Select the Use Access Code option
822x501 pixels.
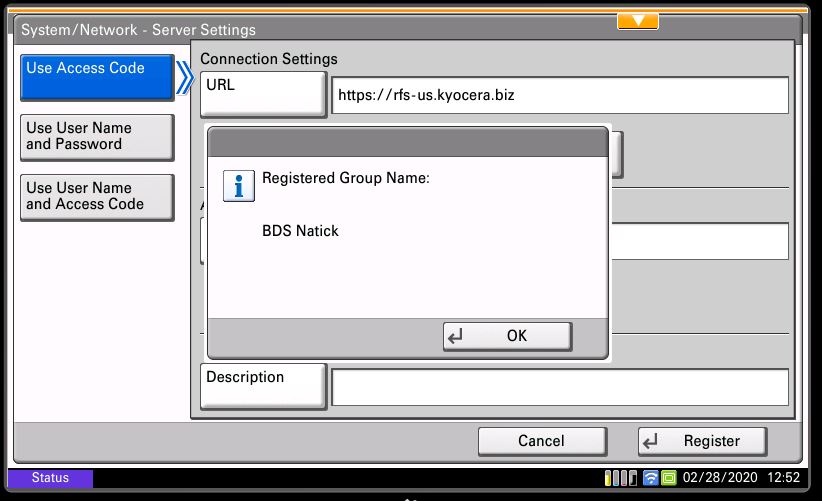[x=97, y=78]
